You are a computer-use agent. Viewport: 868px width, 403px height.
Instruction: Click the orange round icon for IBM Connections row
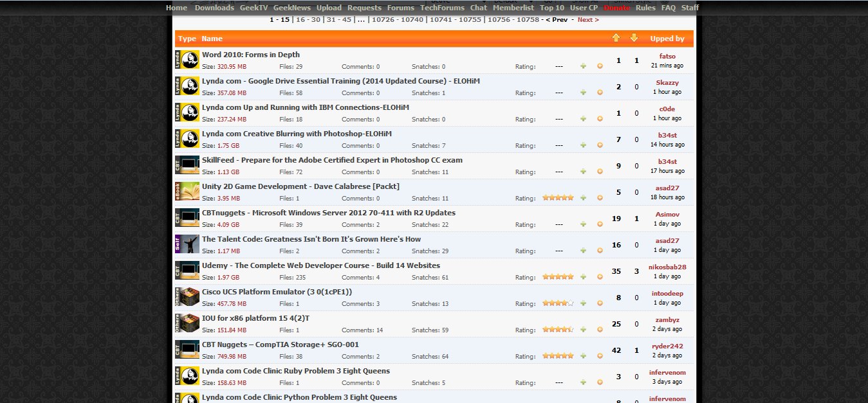click(x=600, y=119)
